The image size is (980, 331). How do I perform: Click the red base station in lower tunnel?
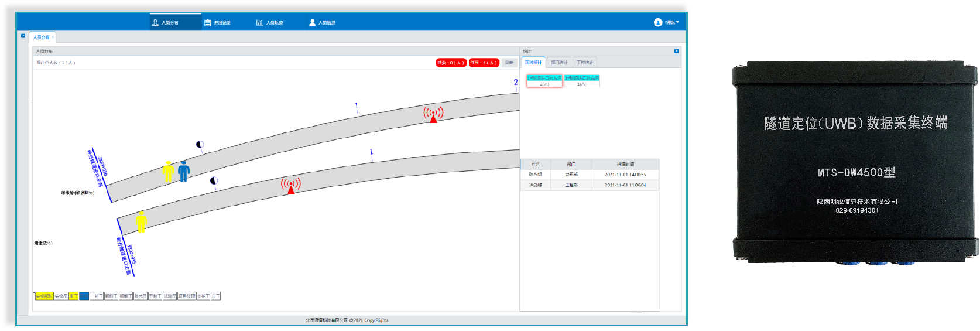291,185
